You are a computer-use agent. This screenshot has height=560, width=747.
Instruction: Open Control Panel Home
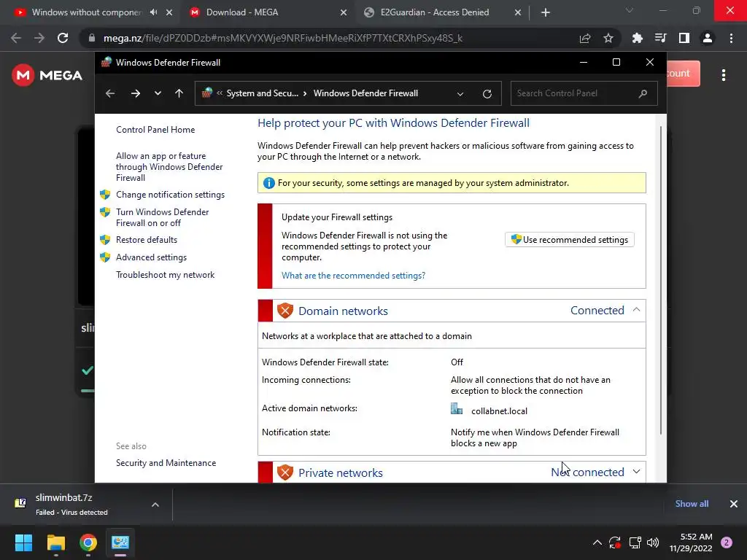(x=155, y=130)
